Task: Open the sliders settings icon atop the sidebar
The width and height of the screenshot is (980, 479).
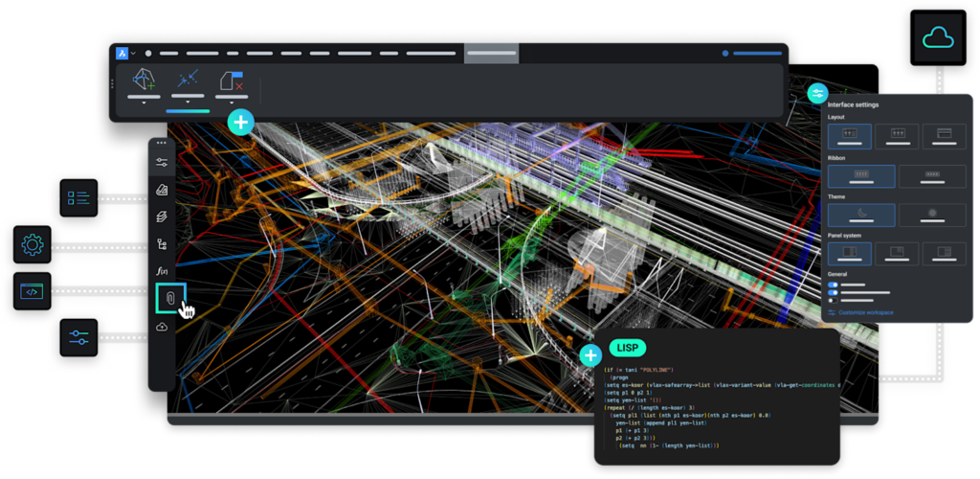Action: coord(162,161)
